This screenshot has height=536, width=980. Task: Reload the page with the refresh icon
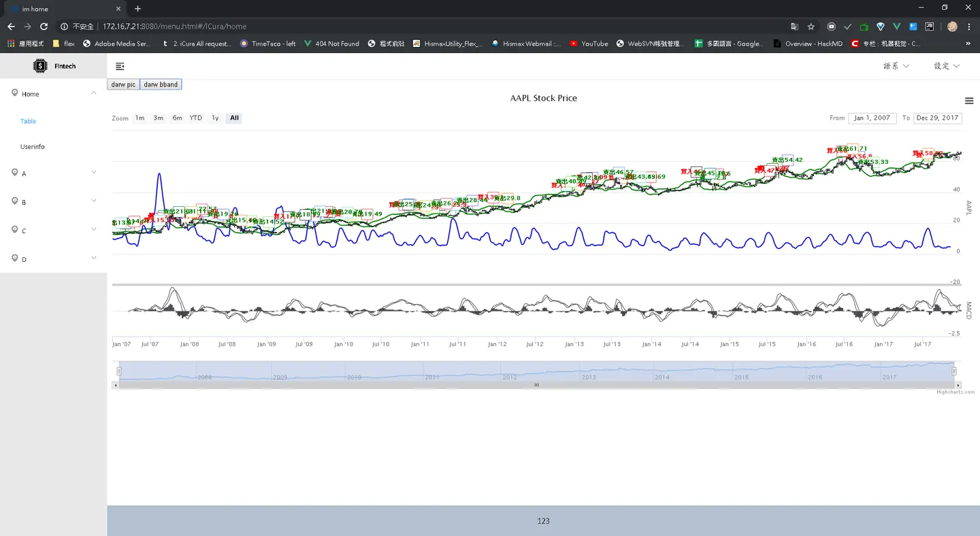[x=44, y=27]
